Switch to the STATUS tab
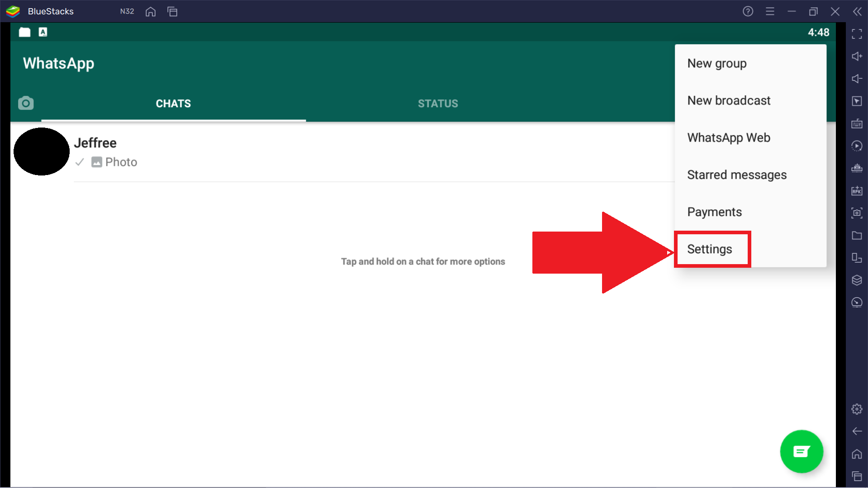Viewport: 868px width, 488px height. pos(438,104)
